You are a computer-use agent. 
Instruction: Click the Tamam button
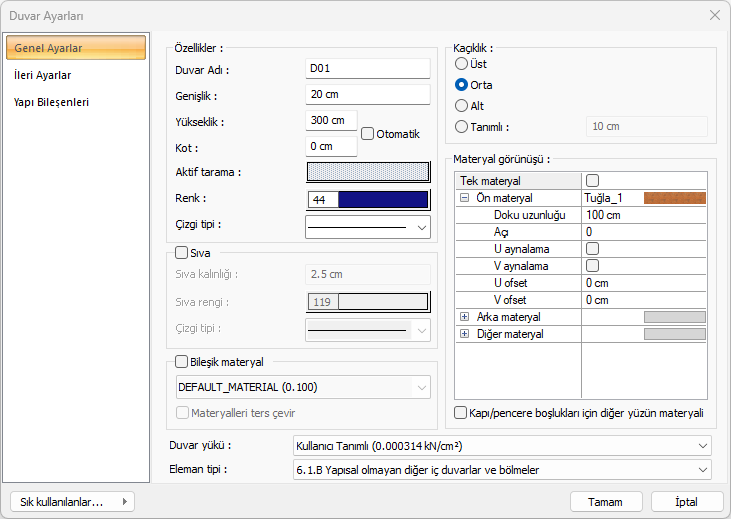click(606, 502)
